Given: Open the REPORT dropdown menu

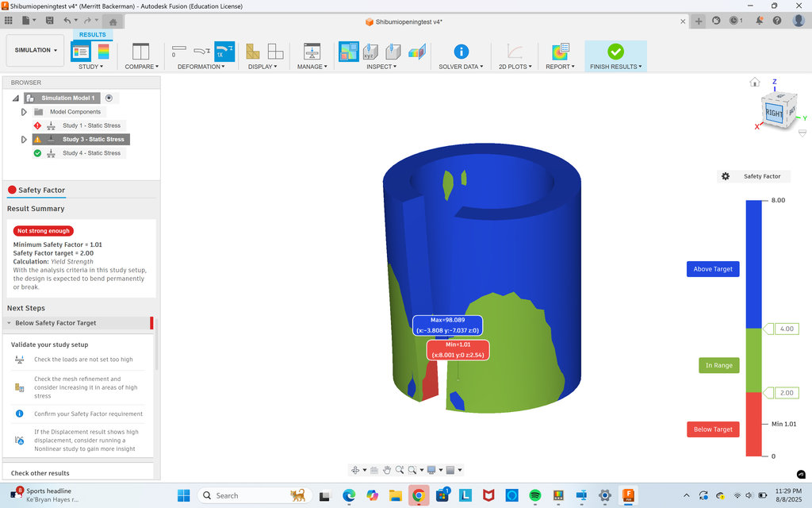Looking at the screenshot, I should tap(560, 67).
